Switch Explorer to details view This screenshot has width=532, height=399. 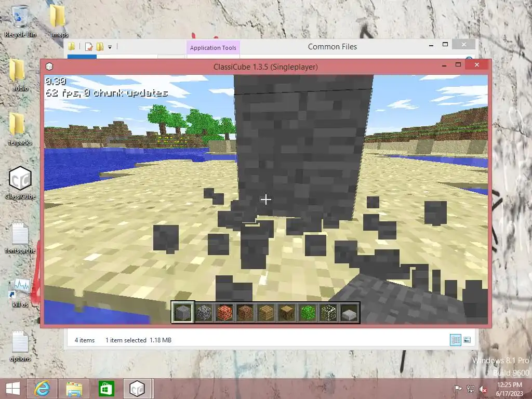(x=455, y=340)
